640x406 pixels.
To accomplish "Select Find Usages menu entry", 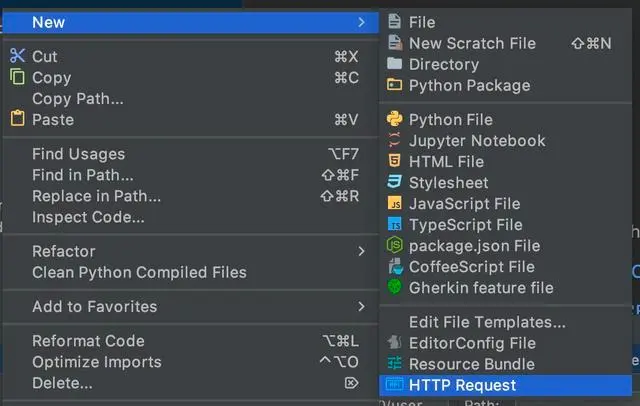I will (x=191, y=154).
